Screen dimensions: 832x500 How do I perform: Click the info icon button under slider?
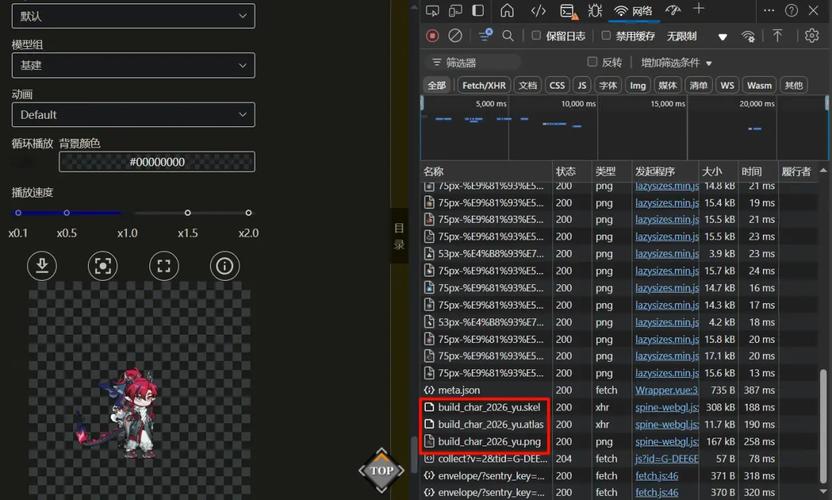[225, 265]
